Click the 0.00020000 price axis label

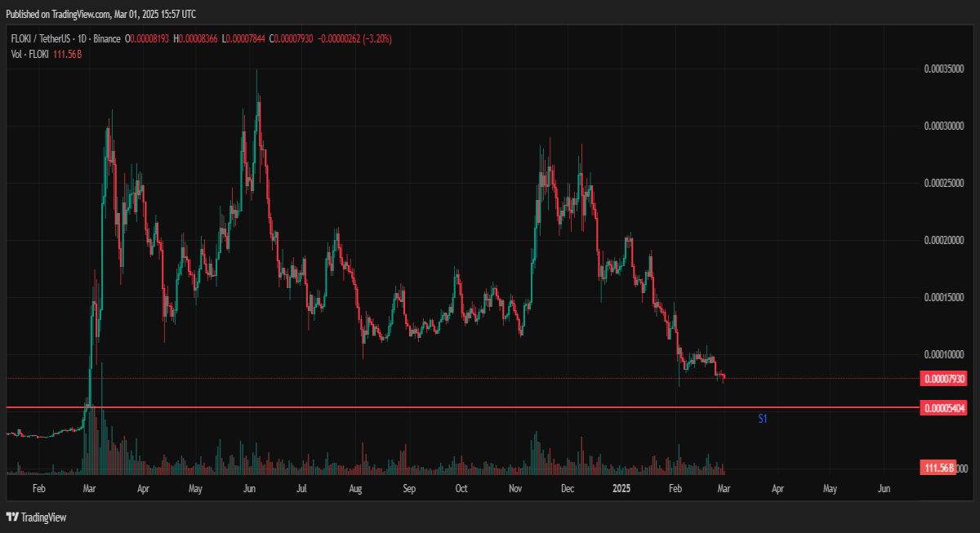944,241
